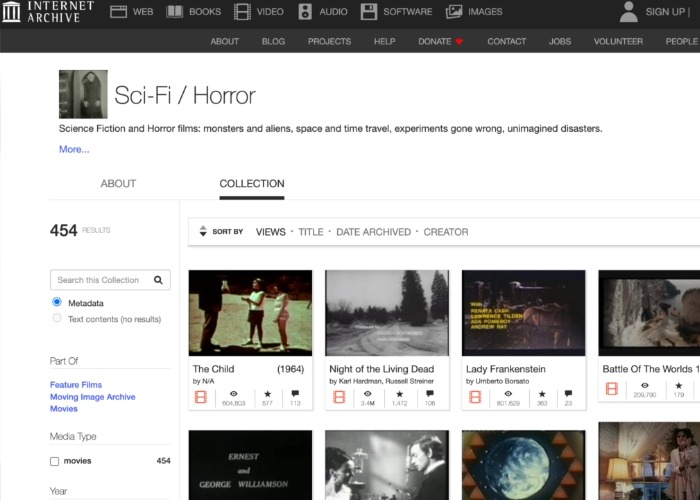Viewport: 700px width, 500px height.
Task: Sort results by Date Archived
Action: point(373,232)
